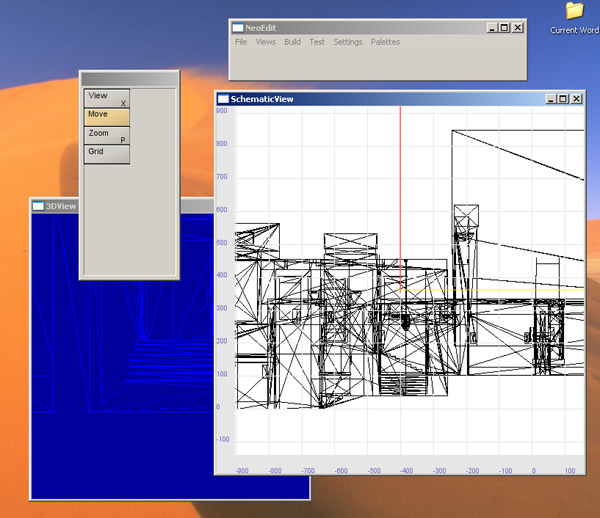Open the File menu in NeoEdit
Viewport: 600px width, 518px height.
point(241,42)
